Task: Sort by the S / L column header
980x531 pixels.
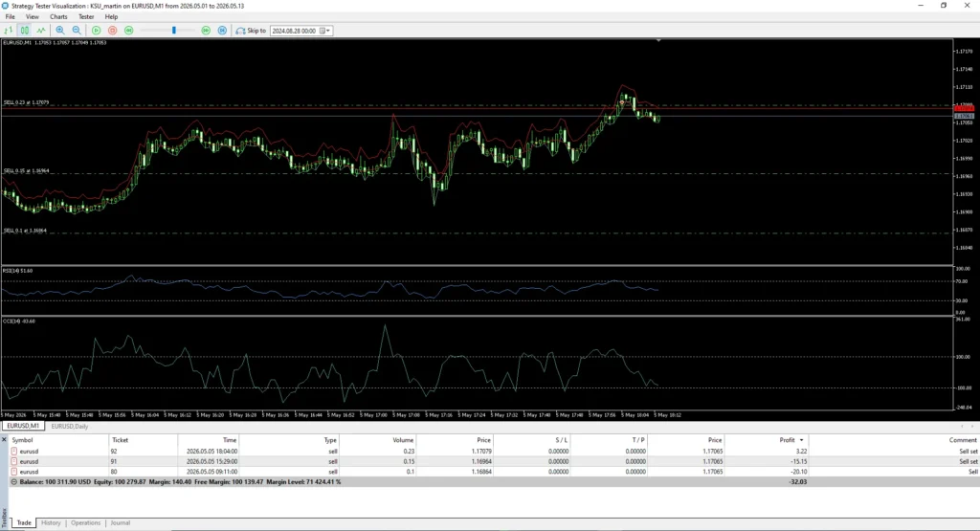Action: pyautogui.click(x=532, y=440)
